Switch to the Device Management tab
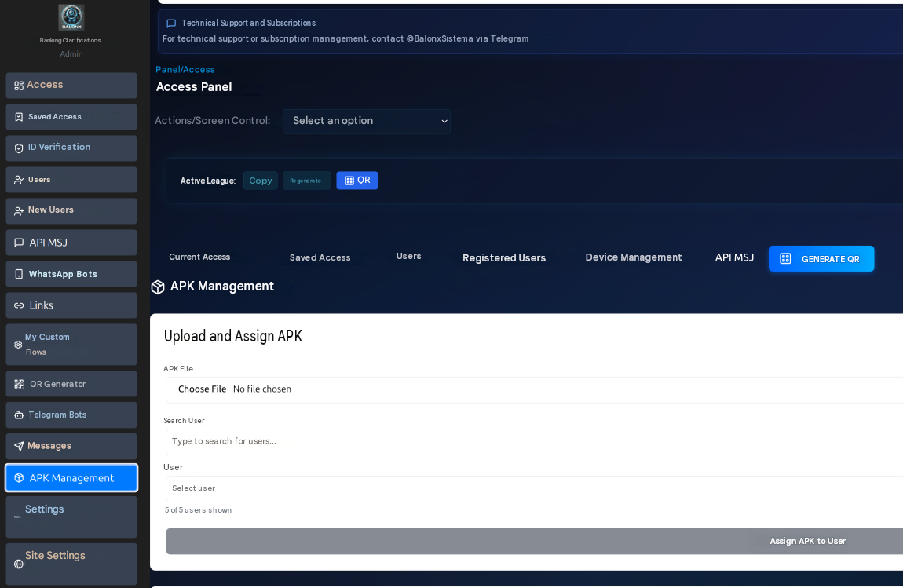The image size is (903, 588). pos(634,257)
